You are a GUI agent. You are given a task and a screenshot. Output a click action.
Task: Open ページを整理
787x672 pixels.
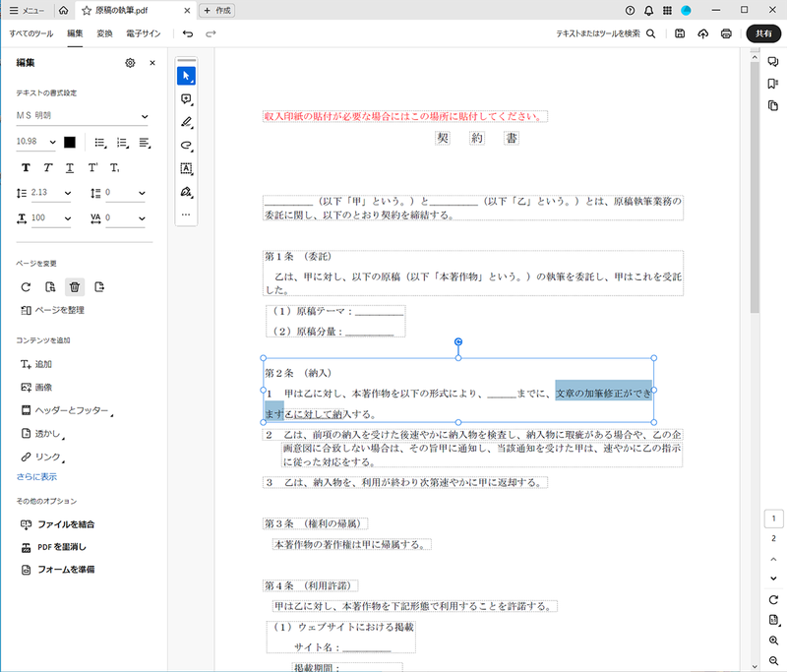tap(52, 310)
